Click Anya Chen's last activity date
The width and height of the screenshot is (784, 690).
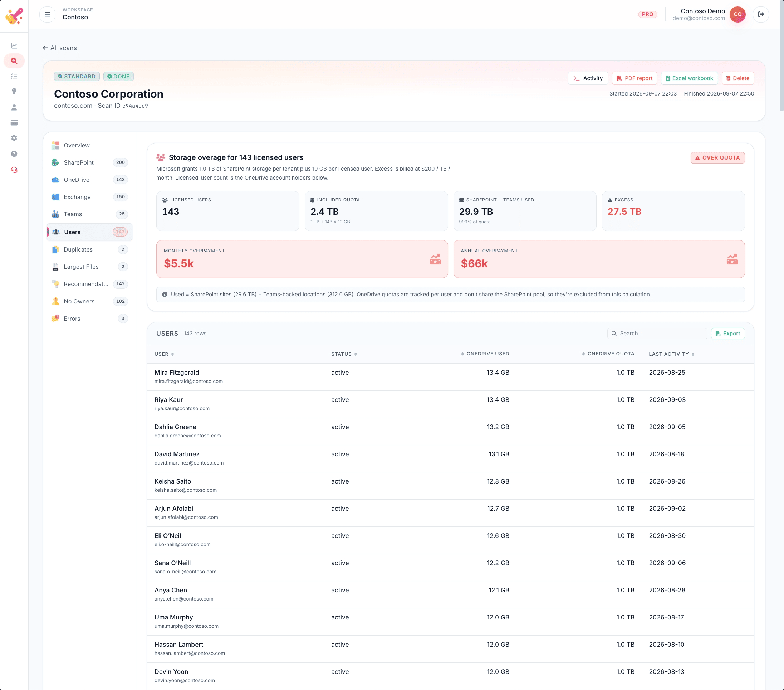pyautogui.click(x=667, y=590)
